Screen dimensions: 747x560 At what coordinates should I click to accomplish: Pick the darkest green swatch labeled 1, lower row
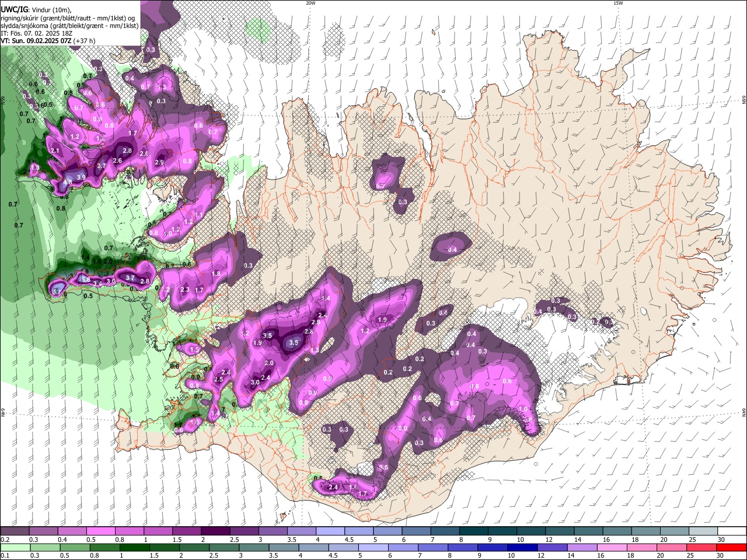click(134, 547)
